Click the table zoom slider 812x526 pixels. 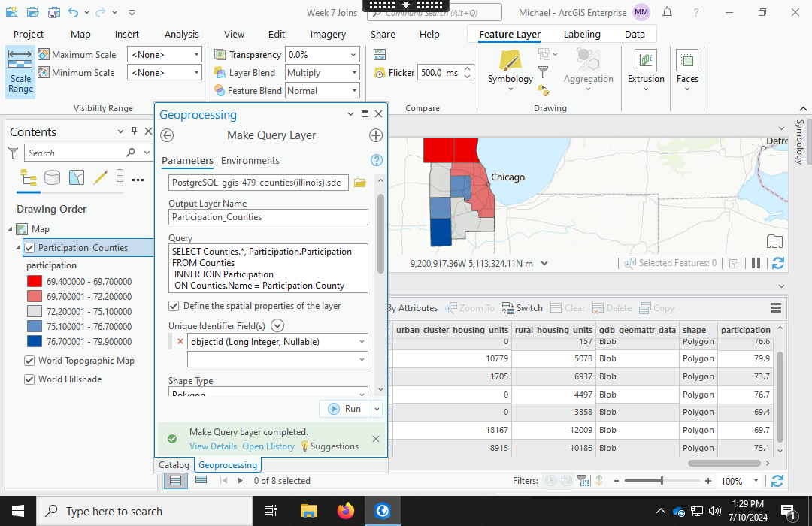(x=662, y=481)
